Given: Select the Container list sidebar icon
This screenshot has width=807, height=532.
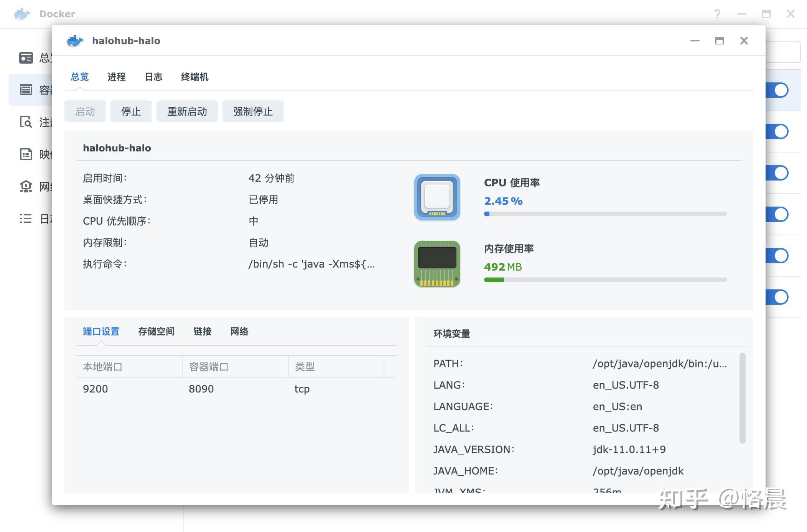Looking at the screenshot, I should [26, 90].
